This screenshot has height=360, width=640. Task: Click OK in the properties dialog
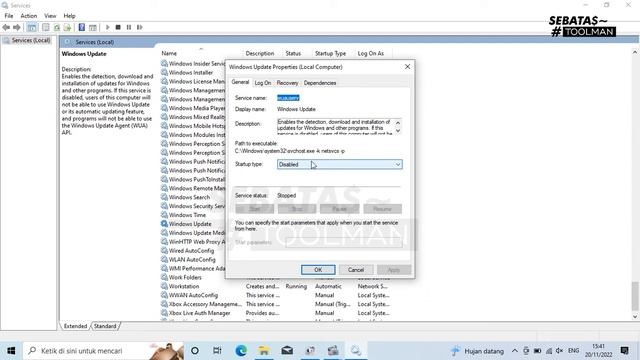(318, 270)
